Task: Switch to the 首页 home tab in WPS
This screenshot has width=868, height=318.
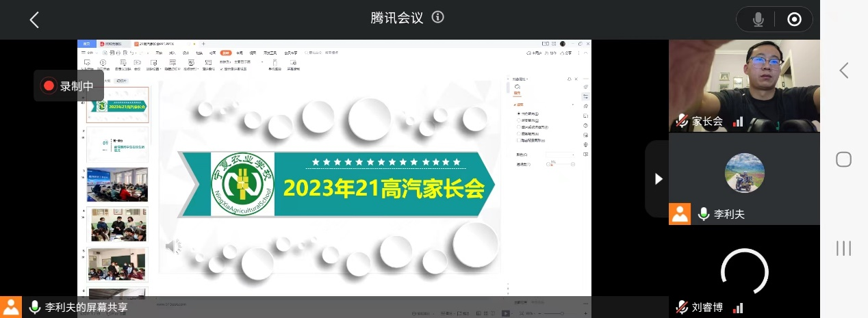Action: (86, 44)
